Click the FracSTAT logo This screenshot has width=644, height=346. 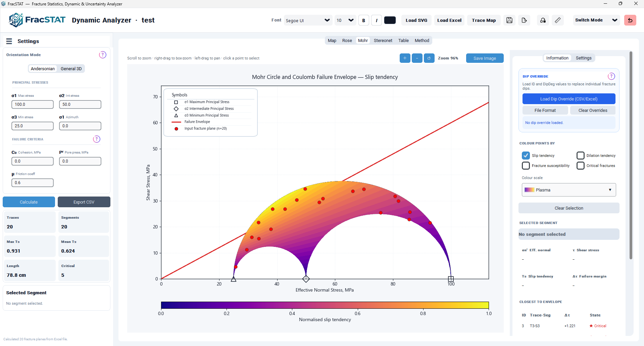tap(37, 20)
